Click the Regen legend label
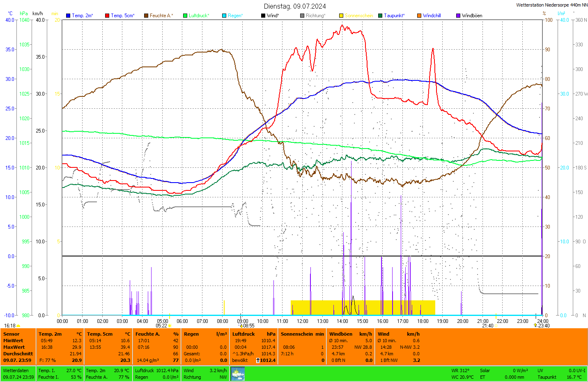Image resolution: width=588 pixels, height=382 pixels. [235, 16]
